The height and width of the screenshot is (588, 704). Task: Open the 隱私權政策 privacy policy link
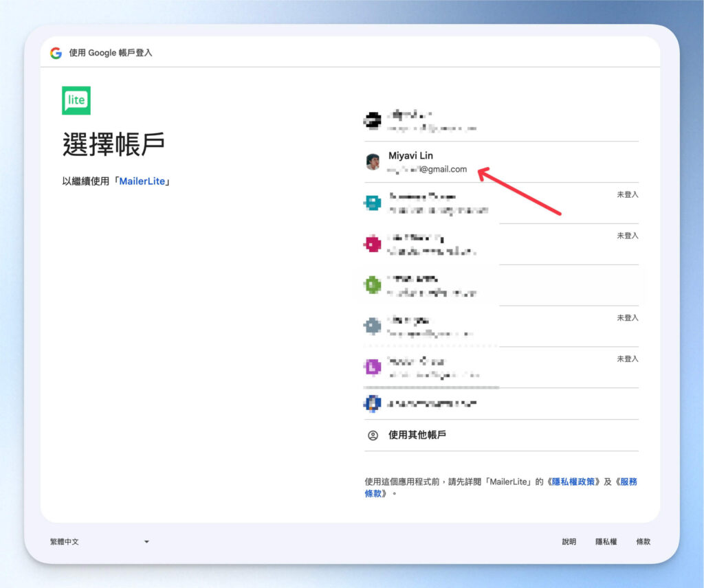pyautogui.click(x=573, y=482)
